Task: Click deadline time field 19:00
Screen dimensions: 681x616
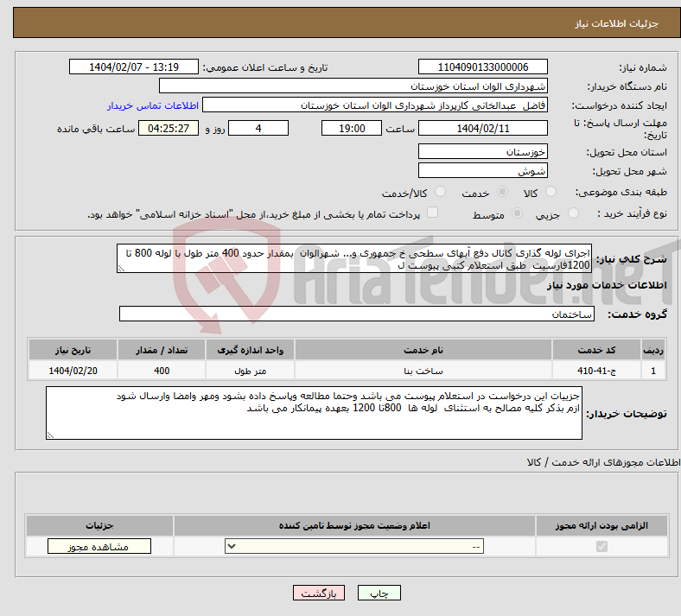Action: tap(352, 128)
